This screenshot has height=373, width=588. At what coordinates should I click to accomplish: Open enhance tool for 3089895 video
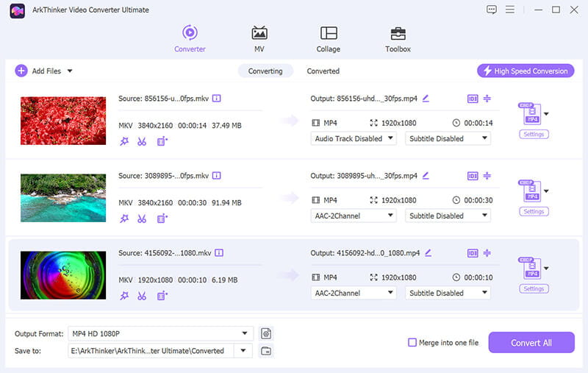point(162,219)
